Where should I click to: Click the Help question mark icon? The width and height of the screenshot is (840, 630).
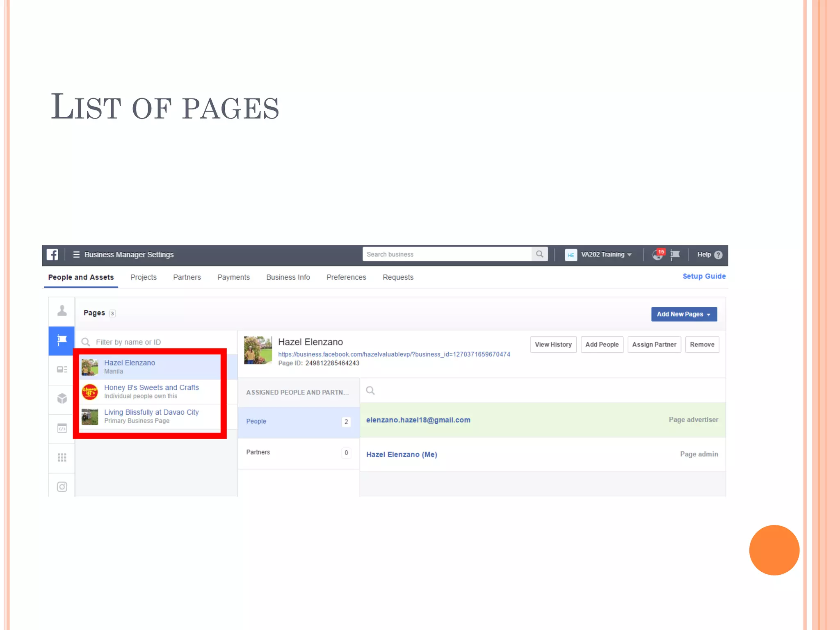click(718, 255)
